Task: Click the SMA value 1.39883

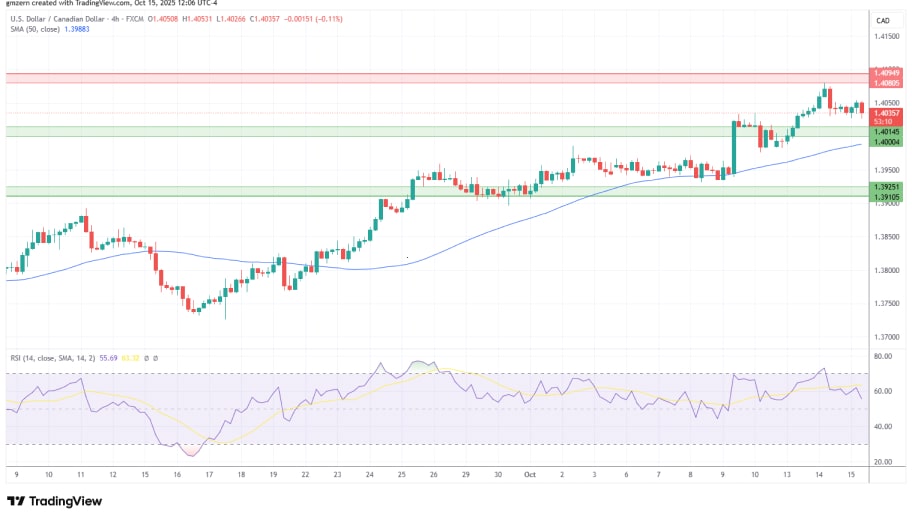Action: pyautogui.click(x=77, y=29)
